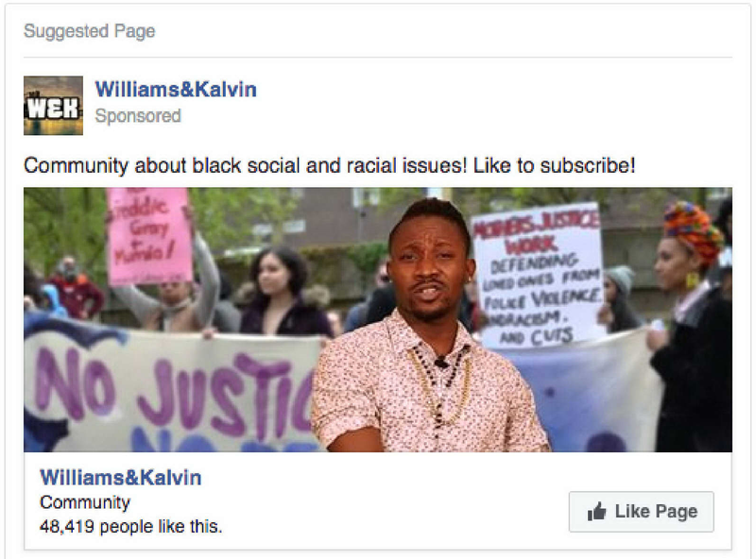
Task: Open the Williams&Kalvin title below the image
Action: click(121, 478)
